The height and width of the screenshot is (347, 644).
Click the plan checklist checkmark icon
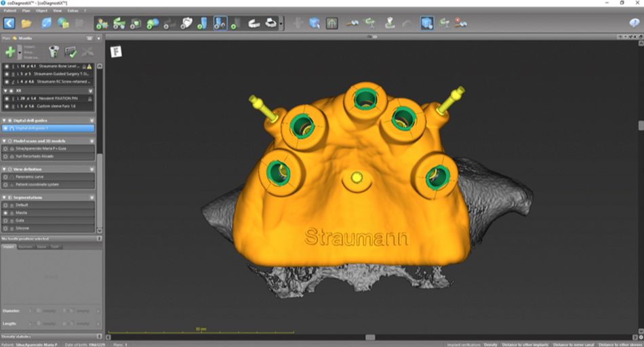(71, 52)
